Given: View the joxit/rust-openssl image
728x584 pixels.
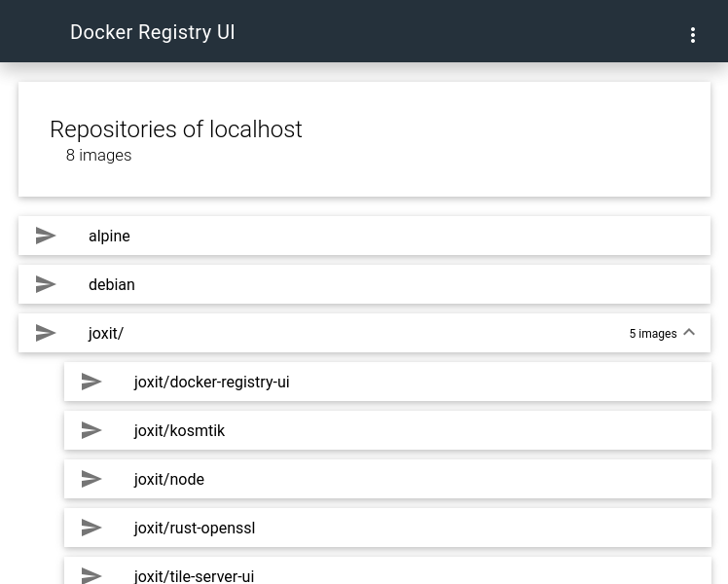Looking at the screenshot, I should click(x=195, y=528).
